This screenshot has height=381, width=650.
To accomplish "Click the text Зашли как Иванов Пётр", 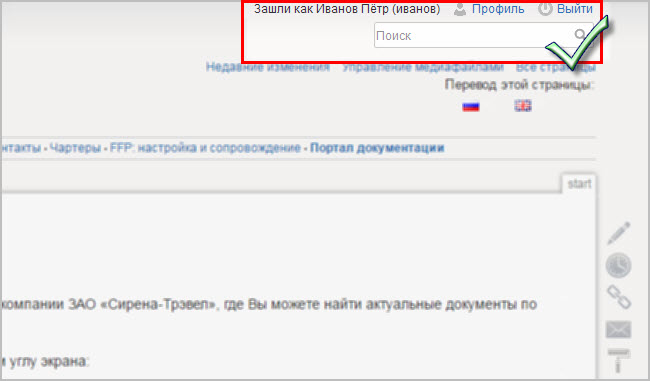I will pos(321,9).
